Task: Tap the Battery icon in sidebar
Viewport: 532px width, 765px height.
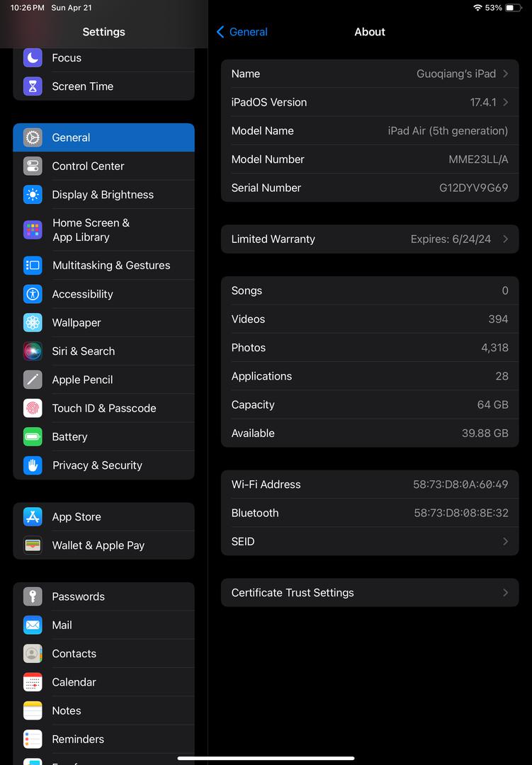Action: (33, 437)
